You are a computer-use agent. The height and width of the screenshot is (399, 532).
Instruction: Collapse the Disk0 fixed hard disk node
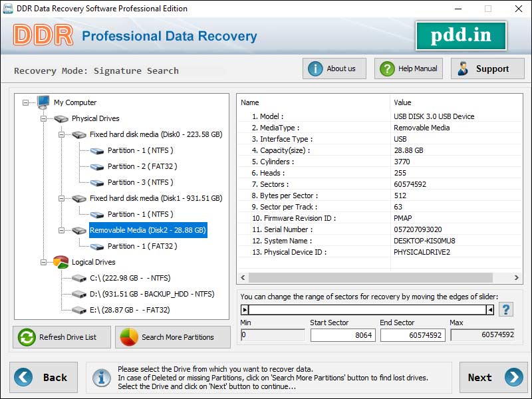[x=61, y=134]
